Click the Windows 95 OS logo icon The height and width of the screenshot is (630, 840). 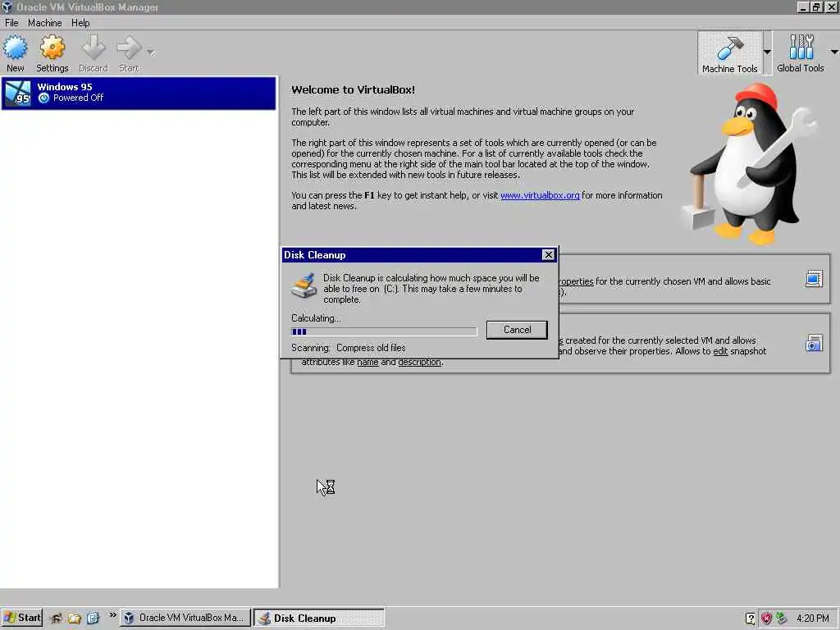click(18, 94)
